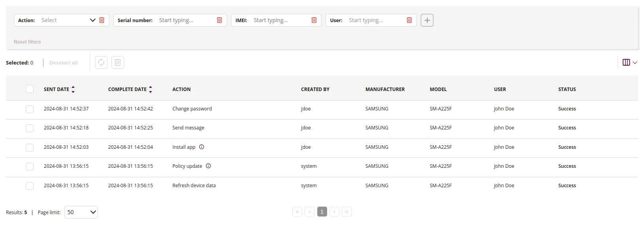This screenshot has height=228, width=644.
Task: Show info icon for Install app action
Action: tap(201, 147)
